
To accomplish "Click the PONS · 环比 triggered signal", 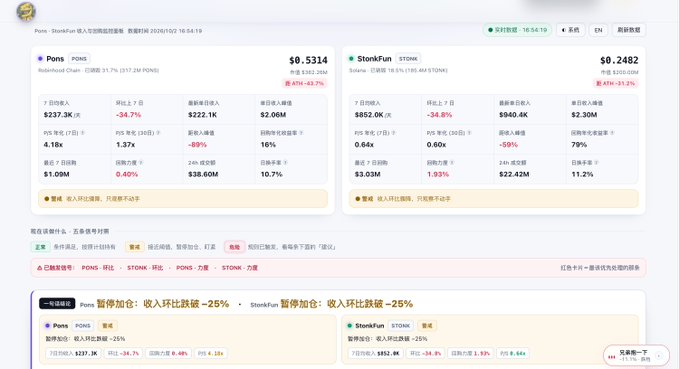I will point(98,268).
